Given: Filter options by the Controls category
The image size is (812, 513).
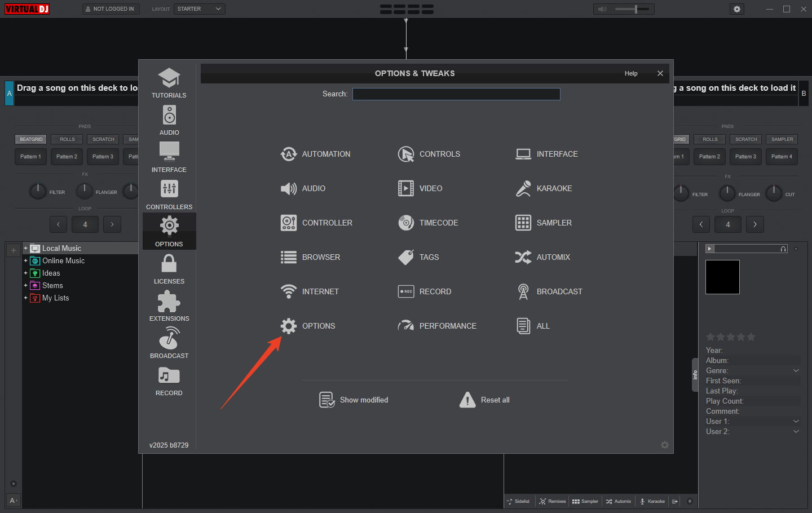Looking at the screenshot, I should coord(429,154).
